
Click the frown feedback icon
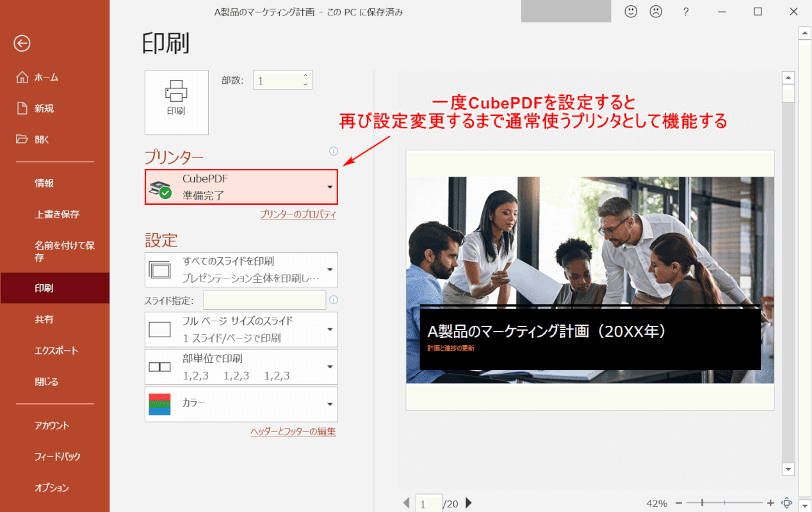pyautogui.click(x=656, y=12)
